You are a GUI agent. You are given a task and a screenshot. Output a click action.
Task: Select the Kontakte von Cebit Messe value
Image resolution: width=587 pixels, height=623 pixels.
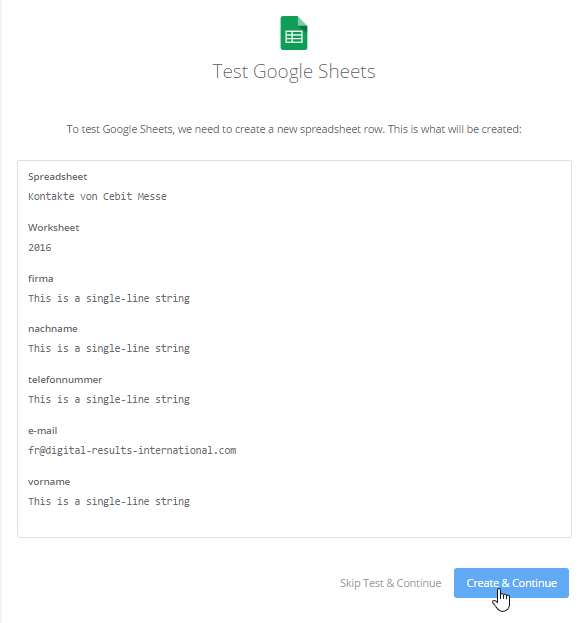coord(97,196)
